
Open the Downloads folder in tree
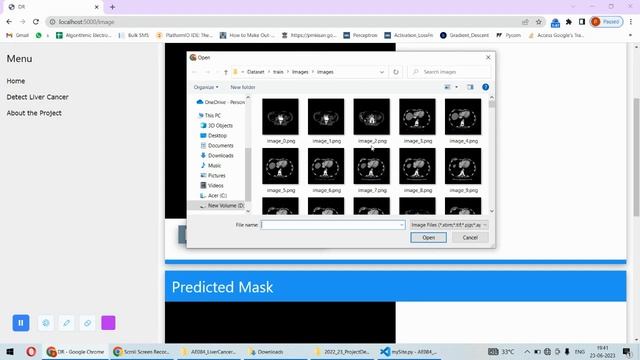pyautogui.click(x=217, y=156)
